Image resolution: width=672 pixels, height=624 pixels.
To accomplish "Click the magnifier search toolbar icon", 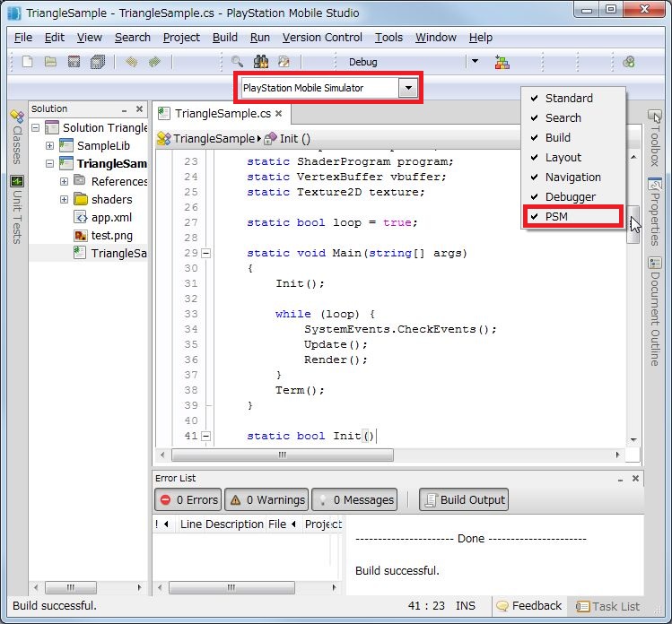I will 238,62.
